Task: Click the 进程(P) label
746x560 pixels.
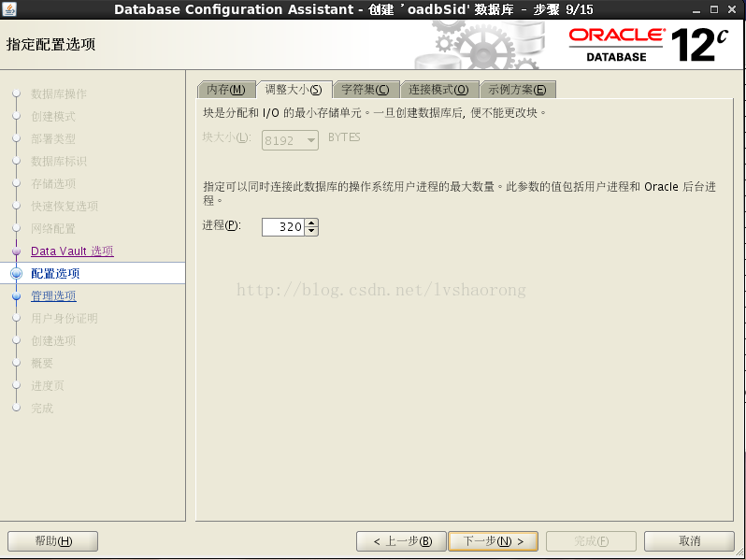Action: coord(222,225)
